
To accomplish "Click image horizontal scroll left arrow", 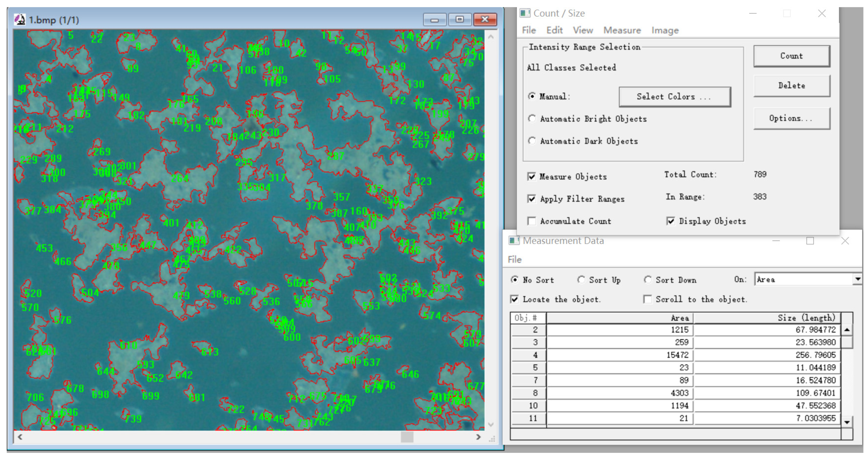I will coord(20,437).
